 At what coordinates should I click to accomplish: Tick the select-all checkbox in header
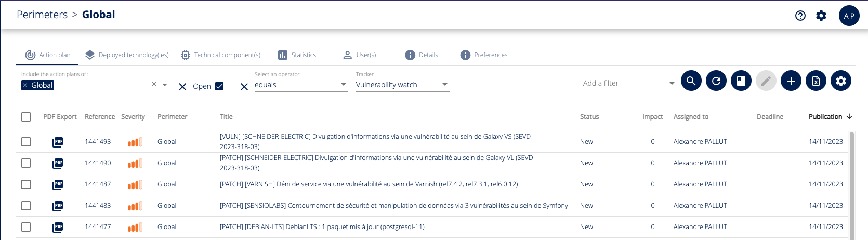tap(26, 117)
